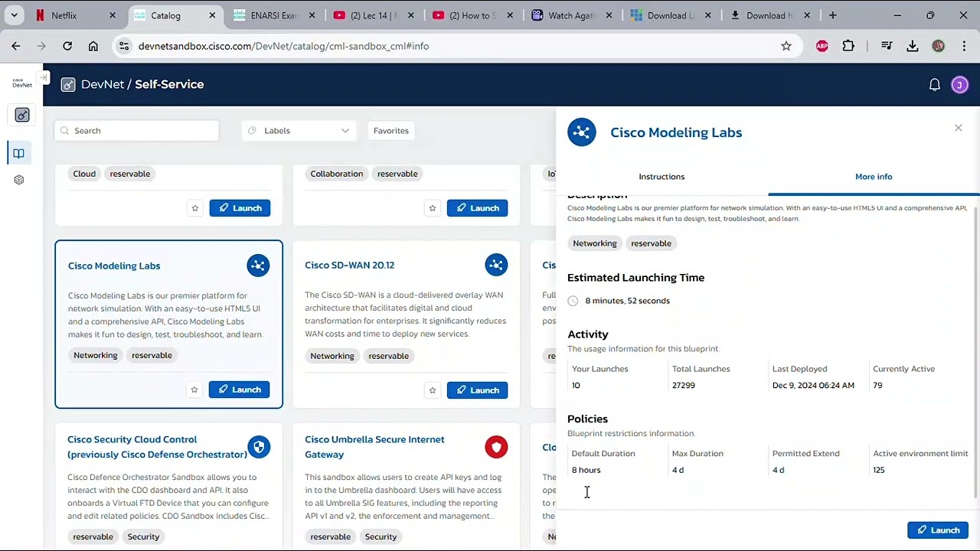
Task: Launch the Collaboration reservable sandbox
Action: 477,208
